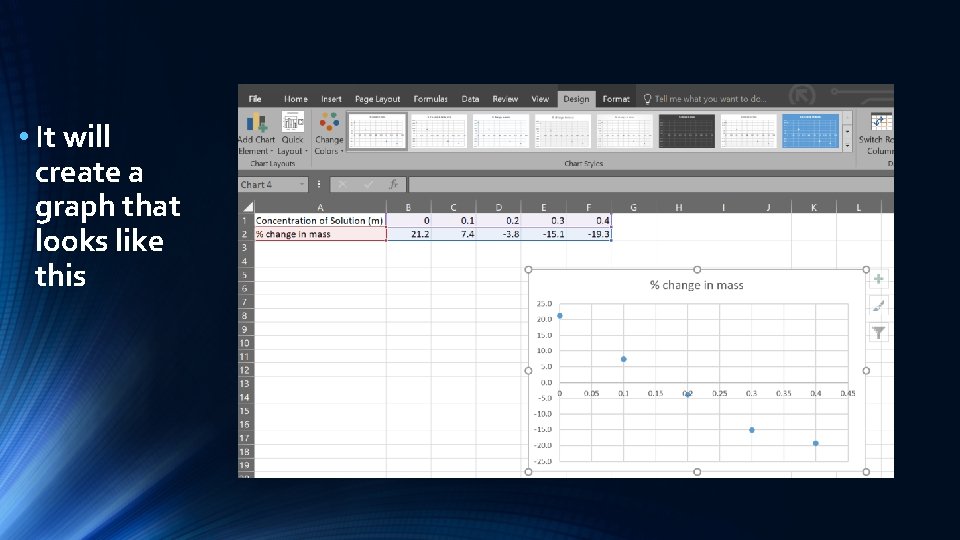Click the Switch Row/Column button
Screen dimensions: 960x540
tap(879, 133)
